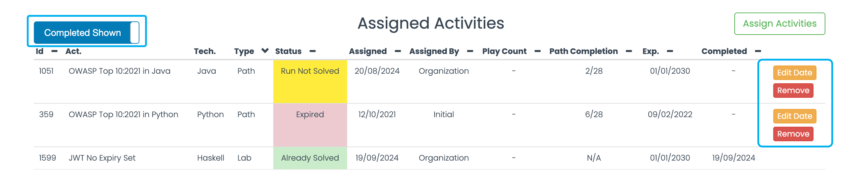The width and height of the screenshot is (868, 188).
Task: Select the yellow Run Not Solved status cell
Action: [x=310, y=82]
